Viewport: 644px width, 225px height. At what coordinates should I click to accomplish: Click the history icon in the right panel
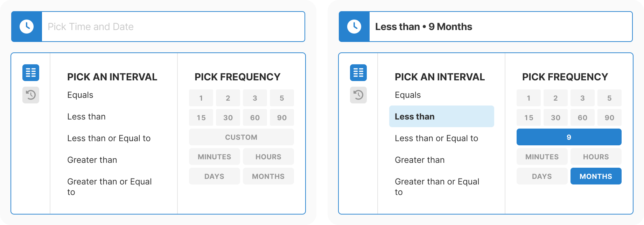point(358,95)
